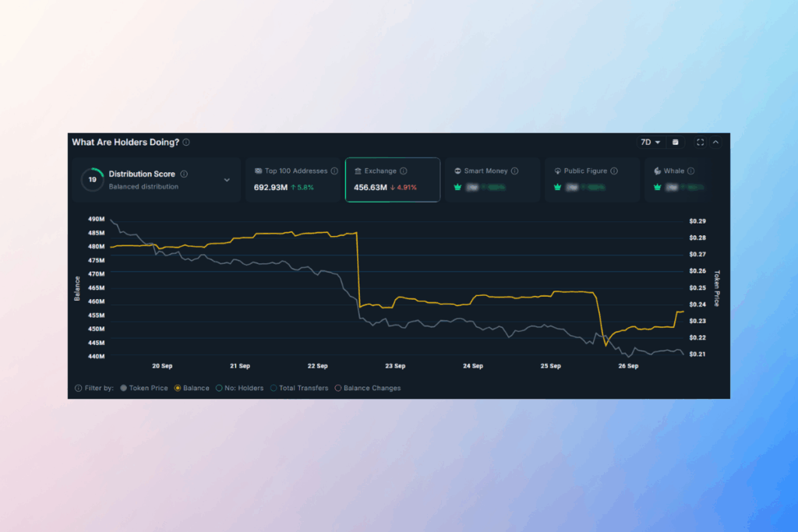The height and width of the screenshot is (532, 798).
Task: Toggle the Balance Changes filter
Action: click(338, 388)
